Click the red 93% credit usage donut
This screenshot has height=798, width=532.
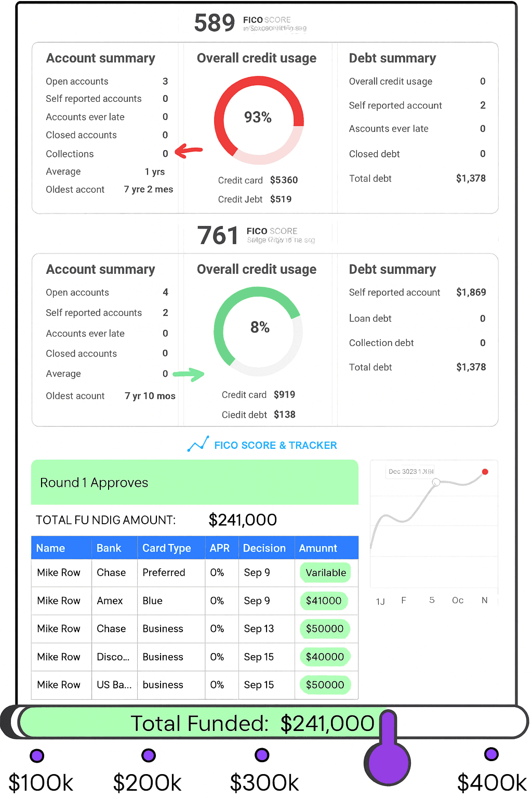[259, 121]
